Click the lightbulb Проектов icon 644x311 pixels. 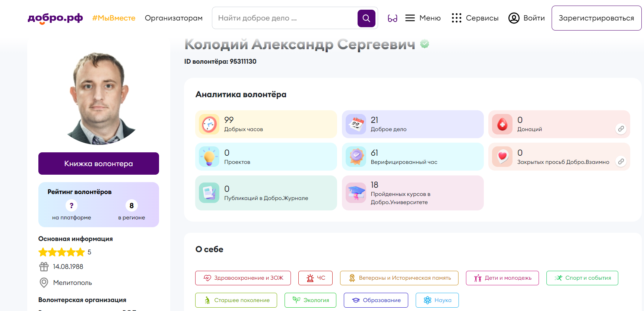pyautogui.click(x=209, y=156)
